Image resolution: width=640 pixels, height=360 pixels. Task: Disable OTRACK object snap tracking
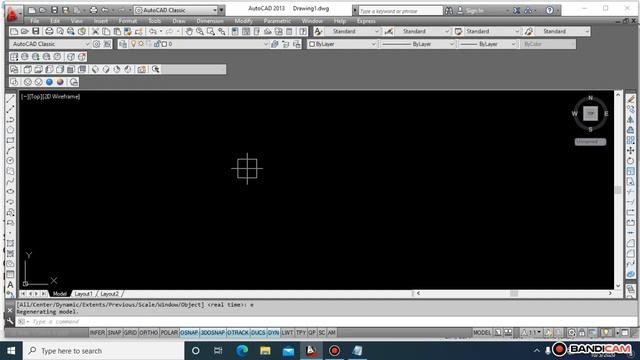point(238,333)
